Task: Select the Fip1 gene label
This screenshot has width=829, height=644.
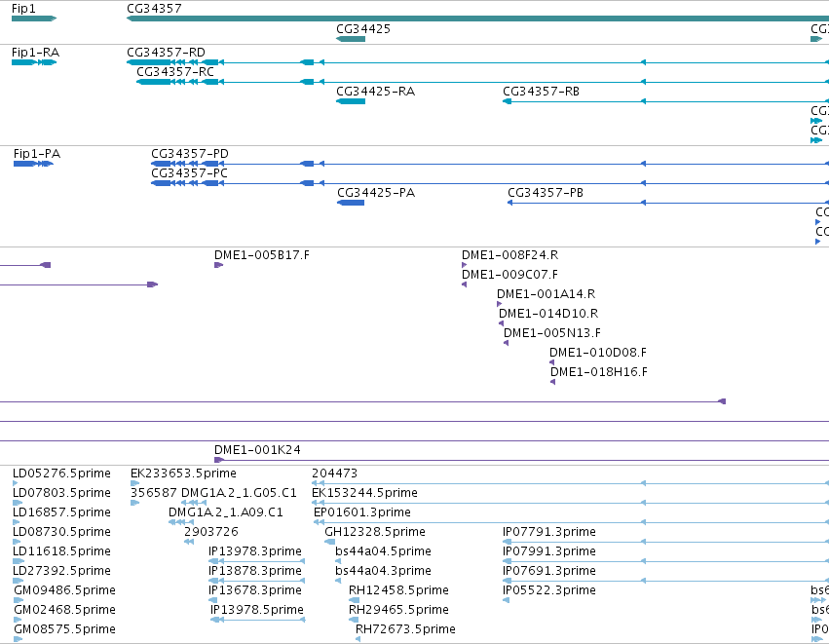Action: pos(23,9)
